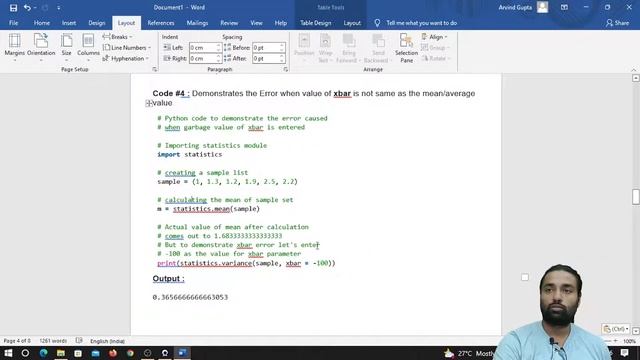Open Microsoft Edge from the taskbar
The height and width of the screenshot is (360, 640).
point(43,353)
